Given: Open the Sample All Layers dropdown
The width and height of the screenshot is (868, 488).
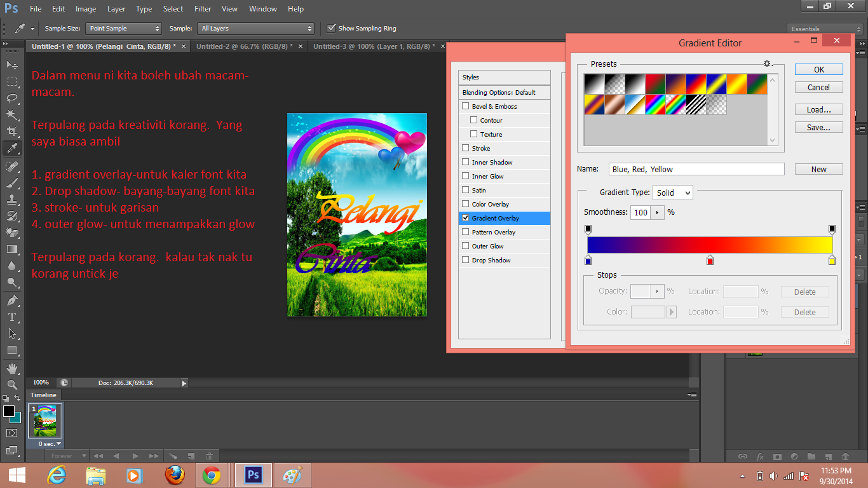Looking at the screenshot, I should point(256,28).
